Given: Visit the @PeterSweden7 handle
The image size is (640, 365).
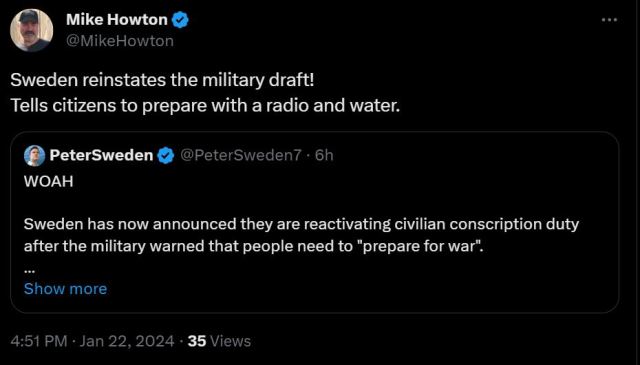Looking at the screenshot, I should click(241, 155).
